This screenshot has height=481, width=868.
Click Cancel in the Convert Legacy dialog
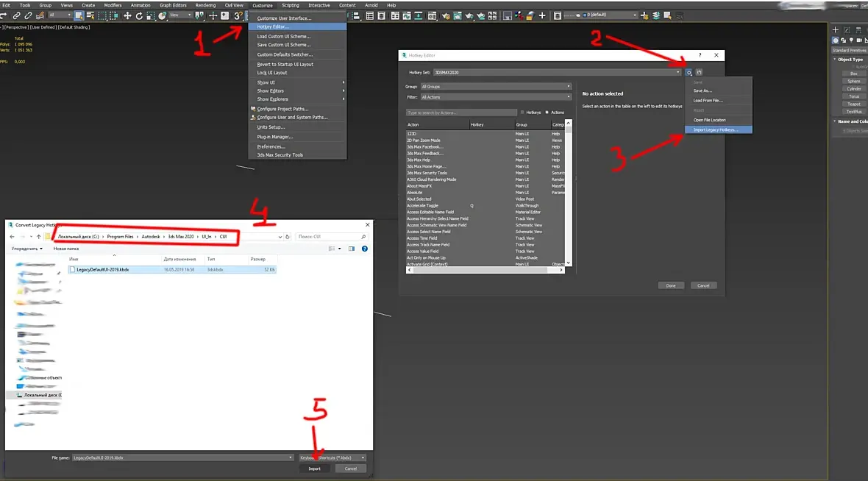pos(350,468)
